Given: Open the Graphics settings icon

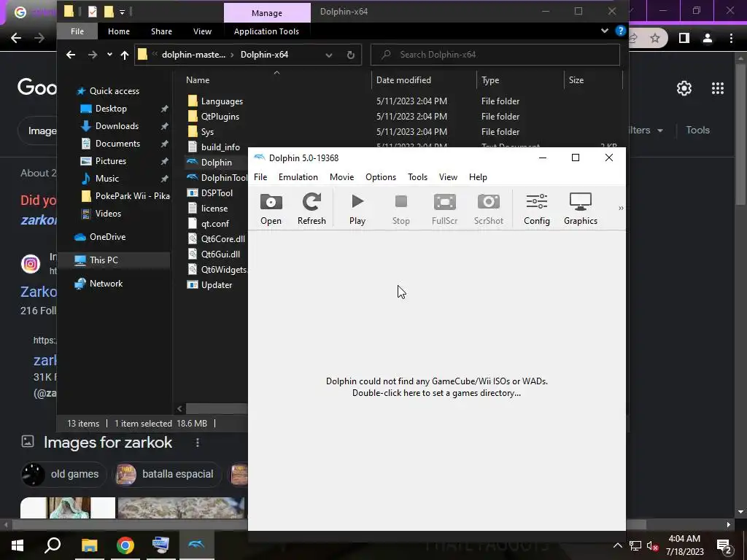Looking at the screenshot, I should point(580,209).
